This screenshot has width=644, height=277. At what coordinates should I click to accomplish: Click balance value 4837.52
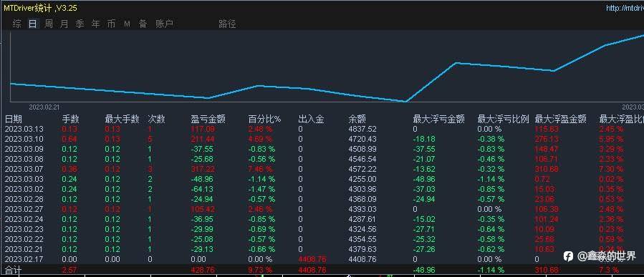[362, 130]
